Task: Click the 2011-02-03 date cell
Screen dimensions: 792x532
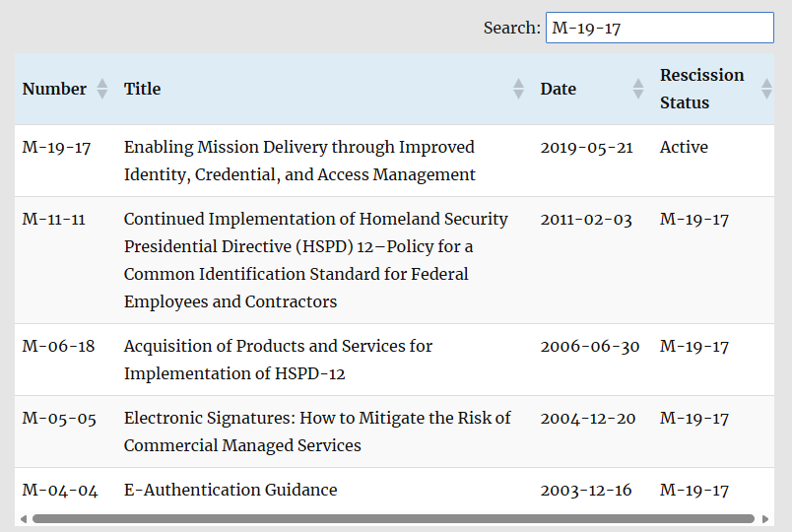Action: [586, 219]
